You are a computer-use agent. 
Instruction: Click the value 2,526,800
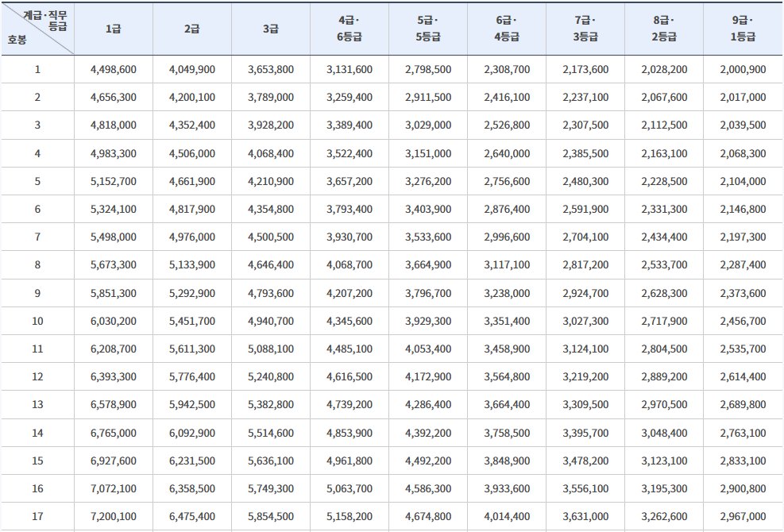coord(507,125)
